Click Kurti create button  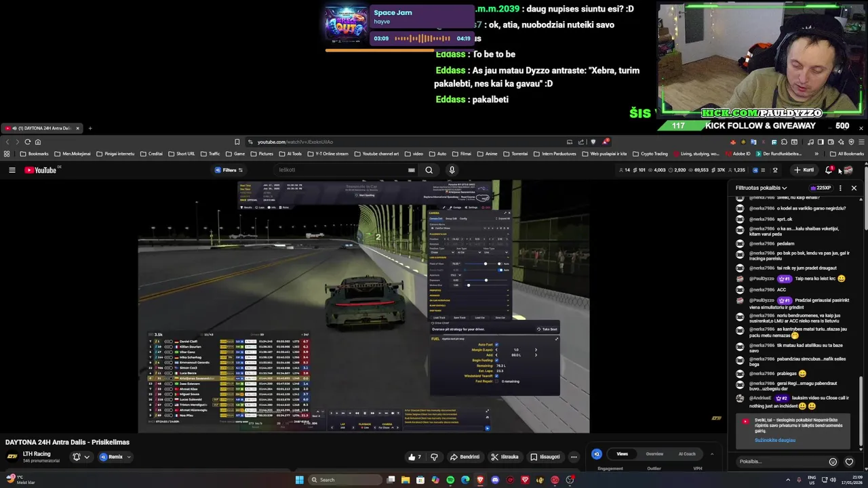click(804, 170)
